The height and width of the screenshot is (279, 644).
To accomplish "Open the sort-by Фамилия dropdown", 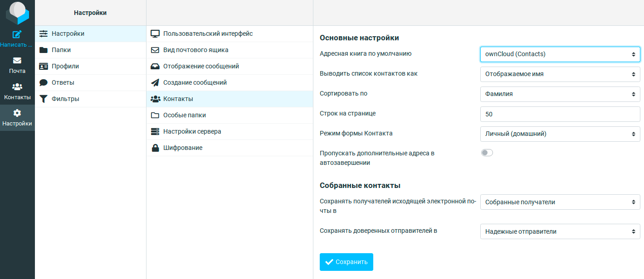I will click(x=560, y=94).
